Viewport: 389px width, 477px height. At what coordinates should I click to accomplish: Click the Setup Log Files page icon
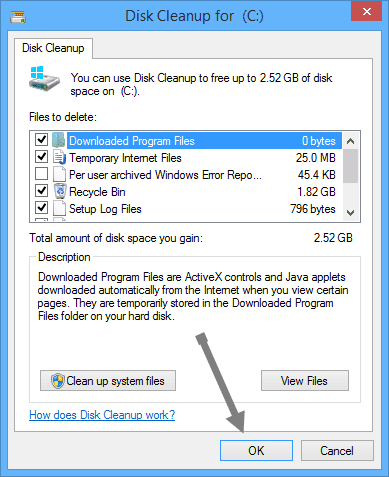coord(59,208)
